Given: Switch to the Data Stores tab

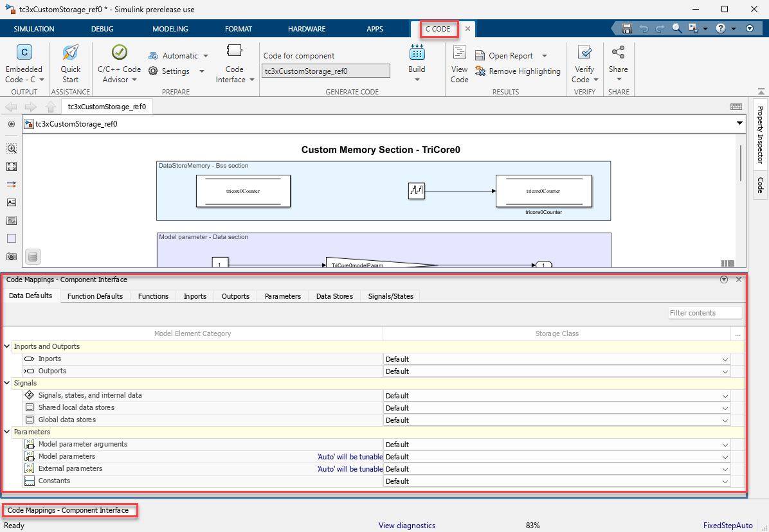Looking at the screenshot, I should click(x=334, y=296).
